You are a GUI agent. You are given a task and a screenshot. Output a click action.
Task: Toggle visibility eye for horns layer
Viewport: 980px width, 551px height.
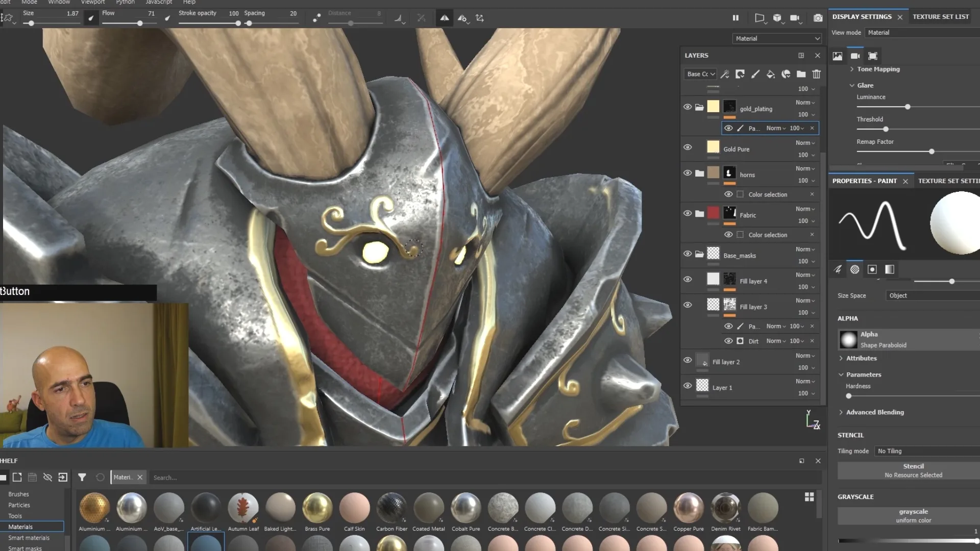click(687, 173)
